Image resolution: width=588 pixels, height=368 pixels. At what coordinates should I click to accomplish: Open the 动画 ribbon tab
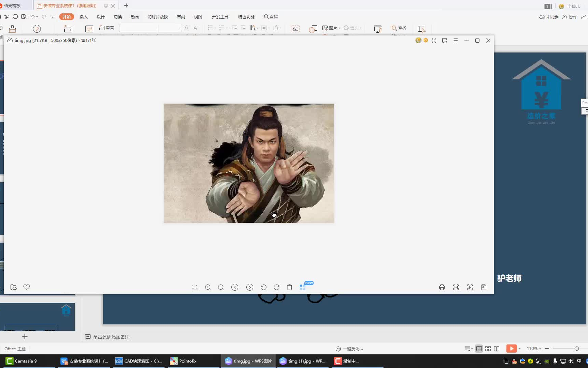[x=135, y=17]
